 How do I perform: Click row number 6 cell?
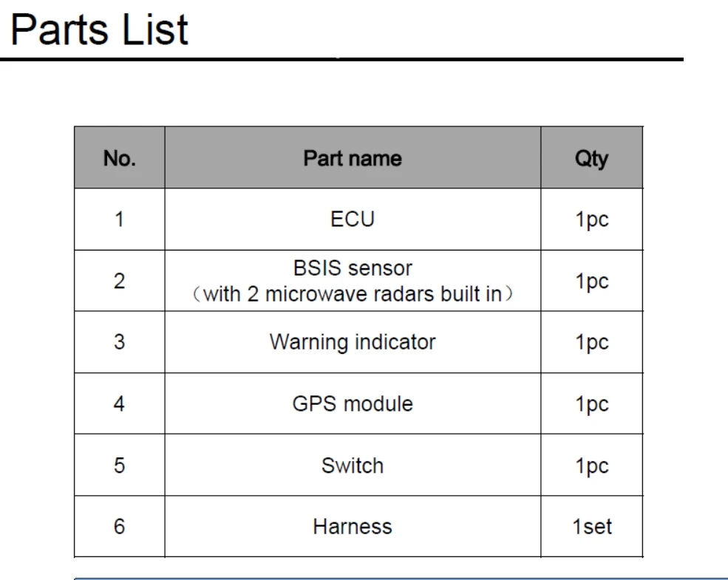(119, 527)
